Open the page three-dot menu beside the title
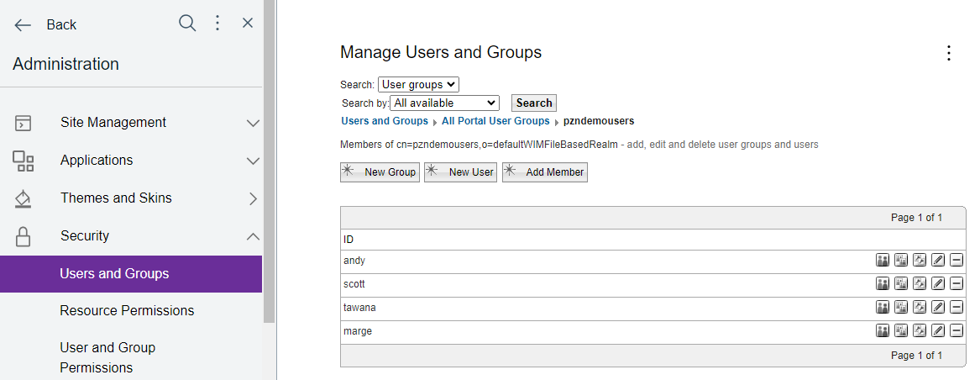The height and width of the screenshot is (380, 980). [949, 53]
